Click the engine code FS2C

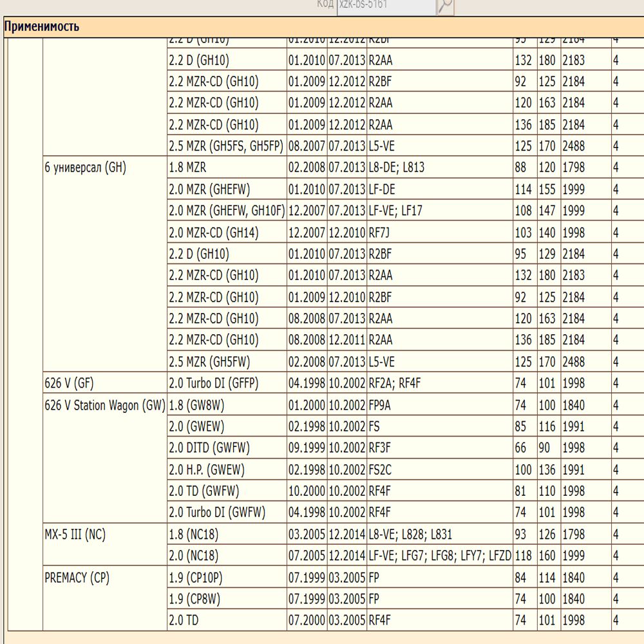380,469
